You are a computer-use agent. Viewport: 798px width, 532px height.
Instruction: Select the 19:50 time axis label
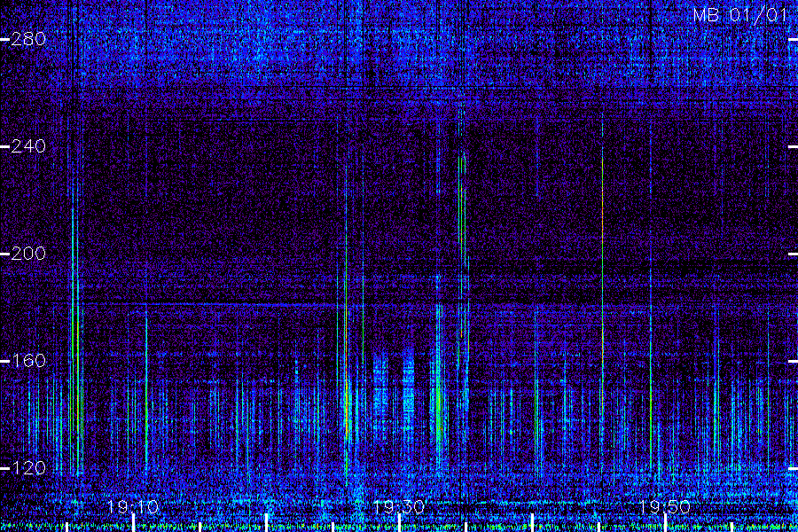[x=665, y=507]
